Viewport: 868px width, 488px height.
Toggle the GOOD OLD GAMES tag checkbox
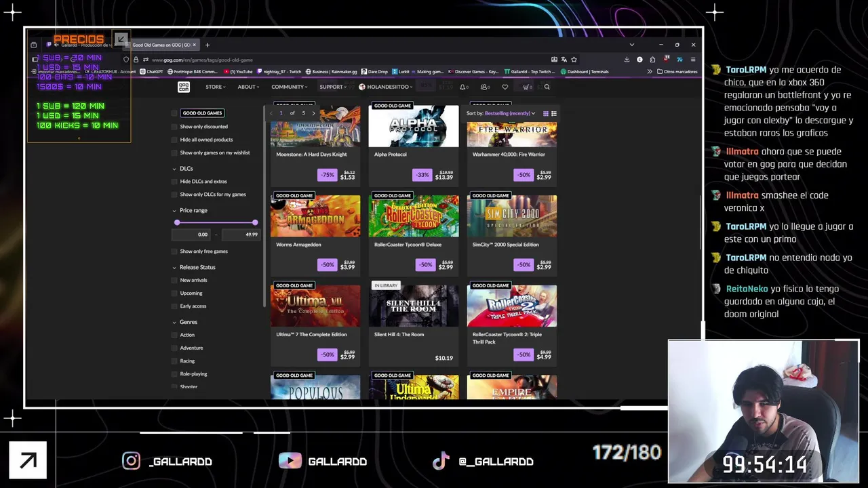pos(174,113)
